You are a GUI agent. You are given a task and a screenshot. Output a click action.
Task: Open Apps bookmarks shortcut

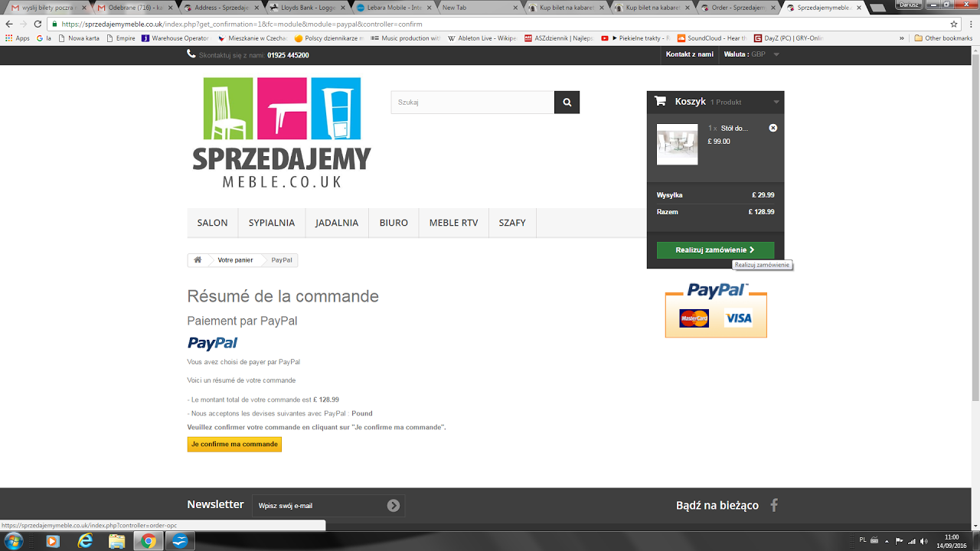click(18, 38)
